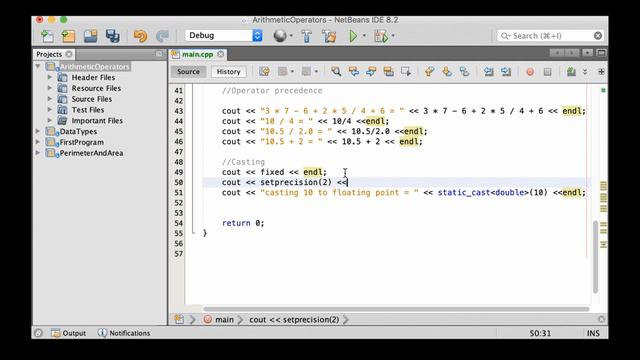Click the New File toolbar icon
Image resolution: width=640 pixels, height=360 pixels.
click(x=47, y=36)
